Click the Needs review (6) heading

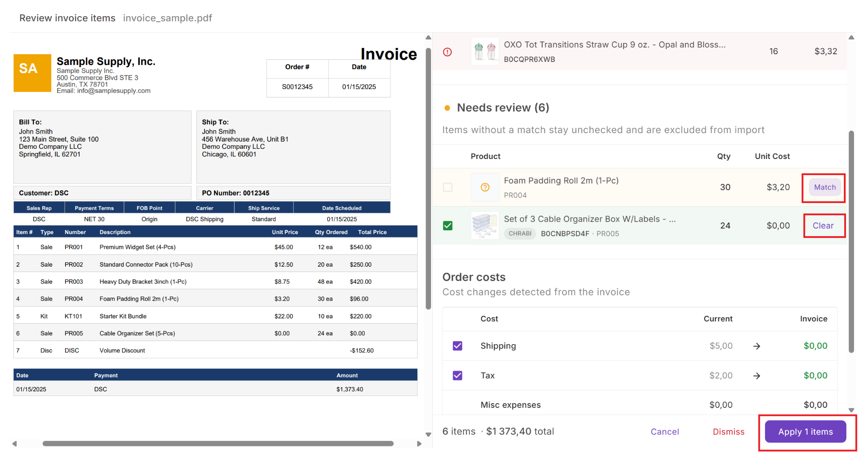click(503, 108)
